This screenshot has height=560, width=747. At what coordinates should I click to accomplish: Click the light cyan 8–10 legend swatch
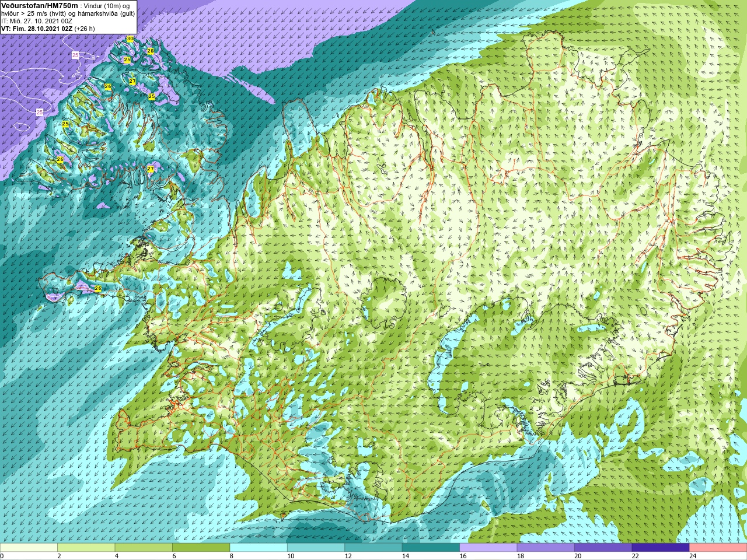click(x=259, y=548)
